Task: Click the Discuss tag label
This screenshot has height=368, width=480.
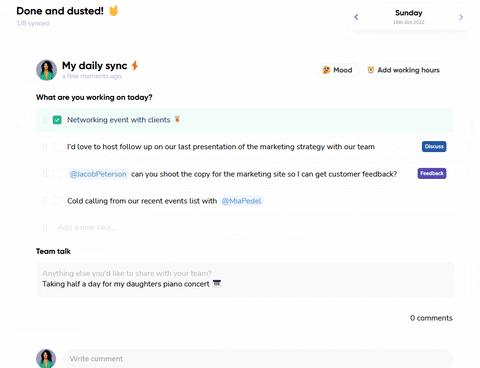Action: click(434, 147)
